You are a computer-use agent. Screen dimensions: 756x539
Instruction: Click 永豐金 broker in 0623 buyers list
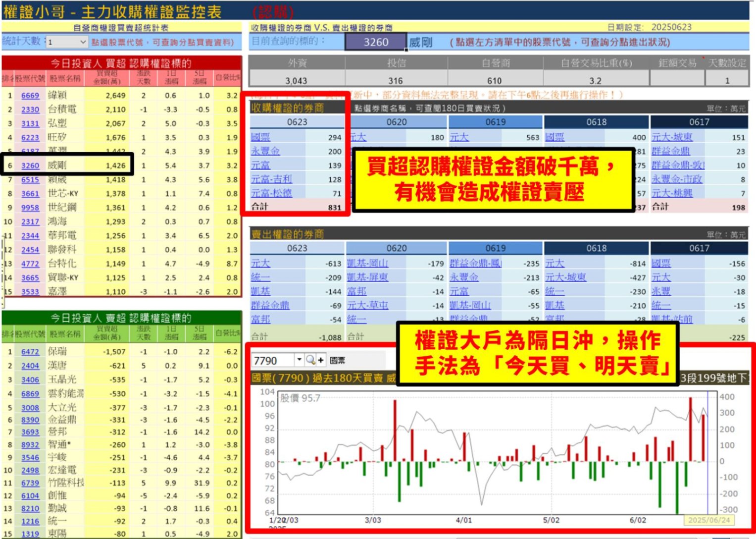coord(265,151)
